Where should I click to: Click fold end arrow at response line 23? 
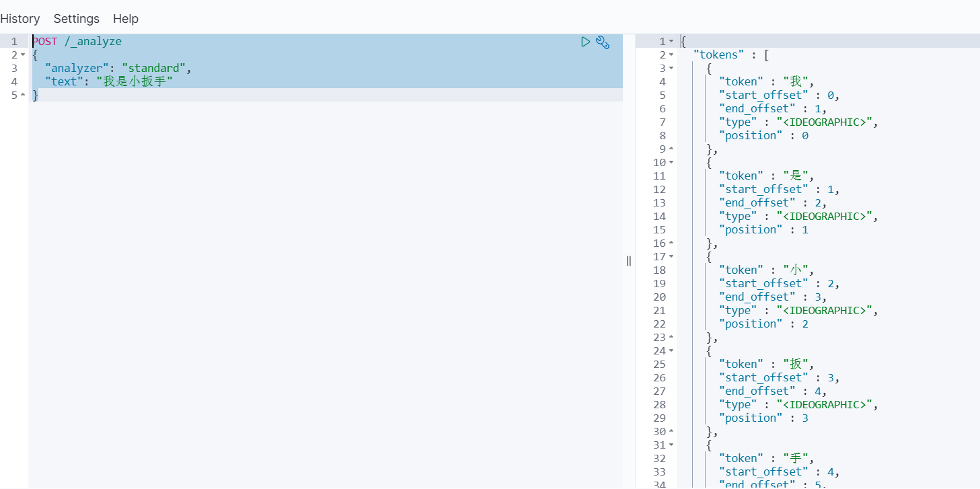671,338
